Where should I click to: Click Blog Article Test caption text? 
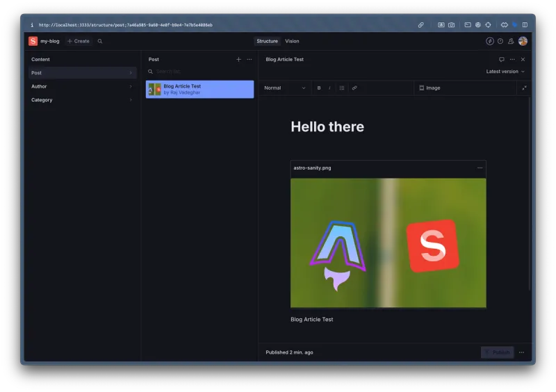311,319
